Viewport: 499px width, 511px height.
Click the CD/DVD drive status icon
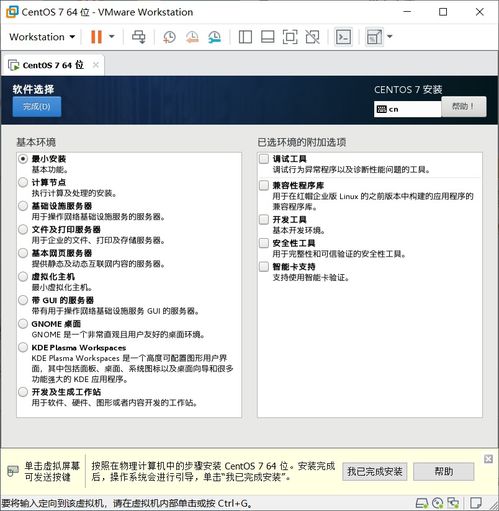coord(437,503)
